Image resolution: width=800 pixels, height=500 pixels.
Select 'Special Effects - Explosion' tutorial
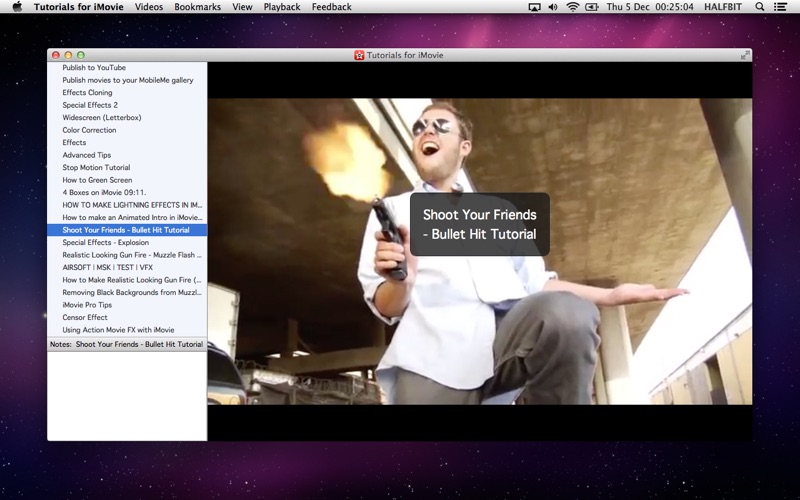127,242
